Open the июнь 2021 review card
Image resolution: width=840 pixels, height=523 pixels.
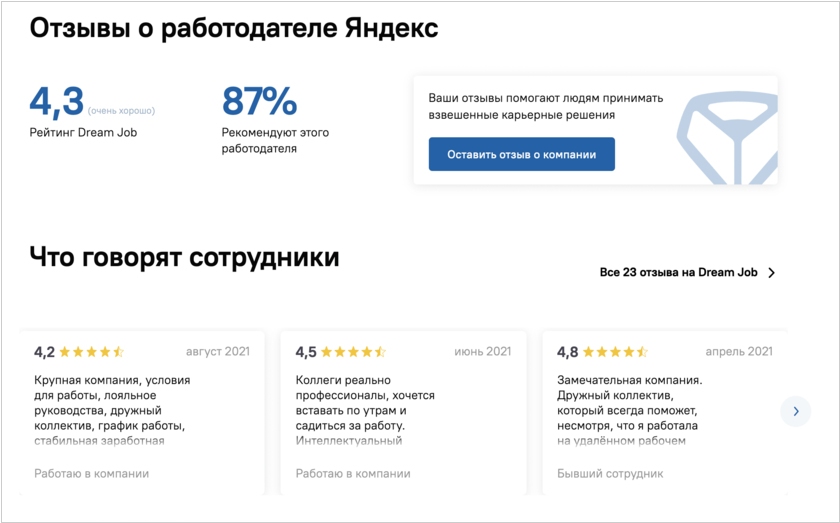click(x=403, y=413)
